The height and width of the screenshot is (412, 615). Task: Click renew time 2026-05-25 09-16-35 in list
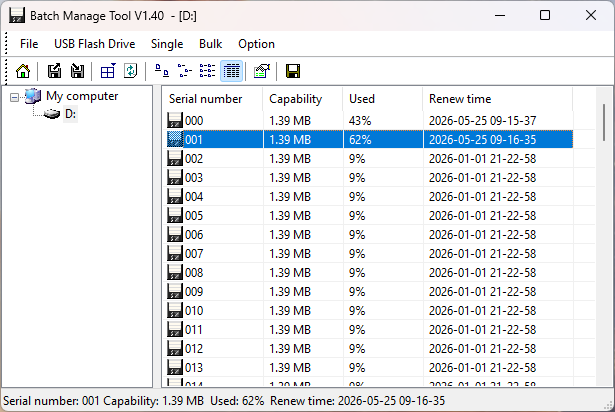[482, 140]
